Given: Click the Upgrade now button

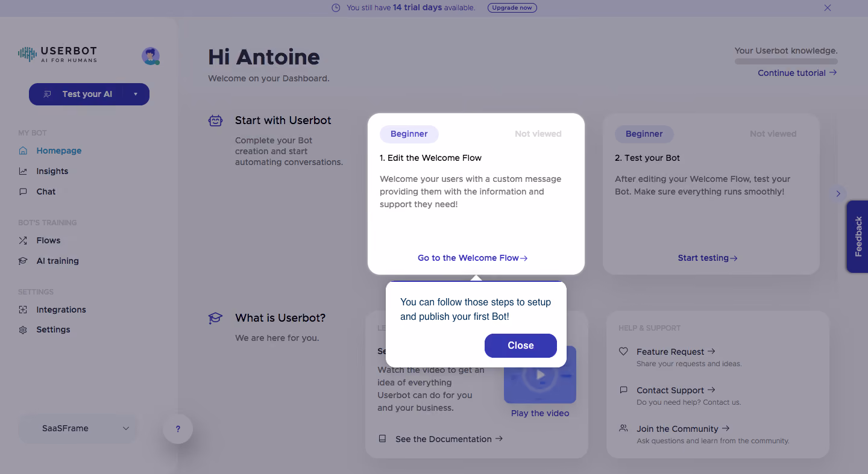Looking at the screenshot, I should (x=512, y=8).
